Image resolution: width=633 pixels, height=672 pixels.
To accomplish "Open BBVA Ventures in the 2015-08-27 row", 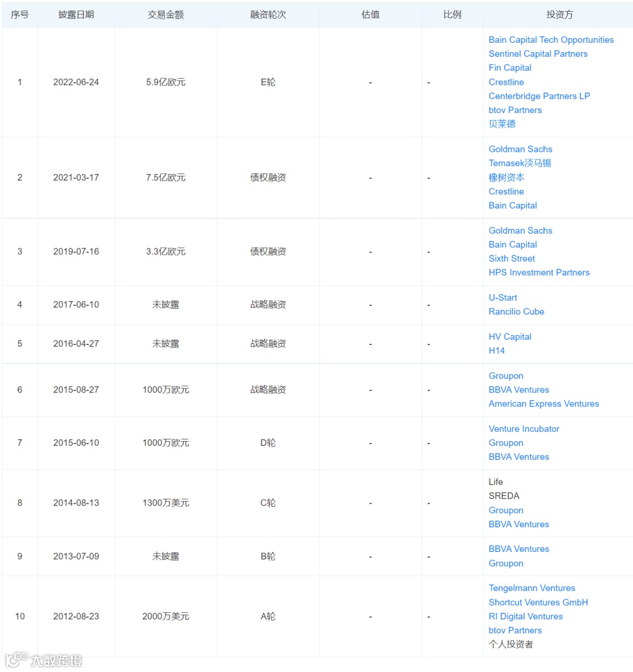I will point(519,390).
